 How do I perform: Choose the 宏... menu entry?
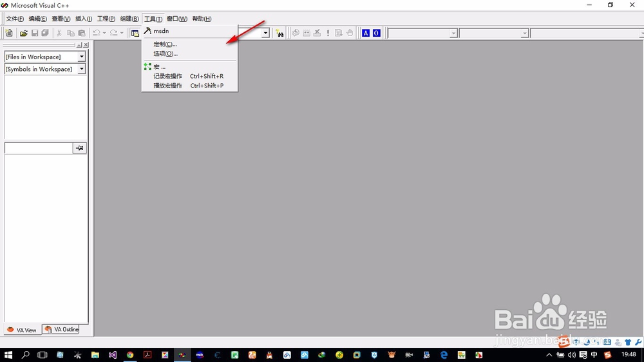[x=190, y=66]
